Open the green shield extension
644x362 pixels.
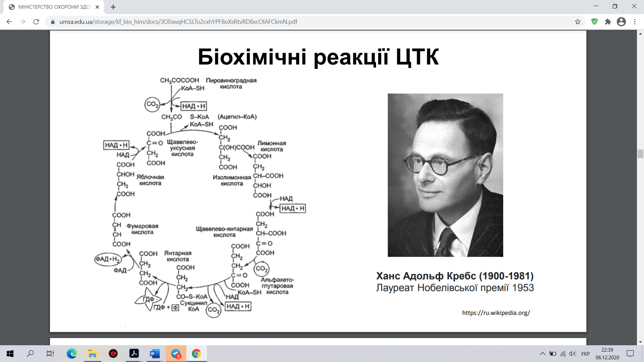pos(594,22)
